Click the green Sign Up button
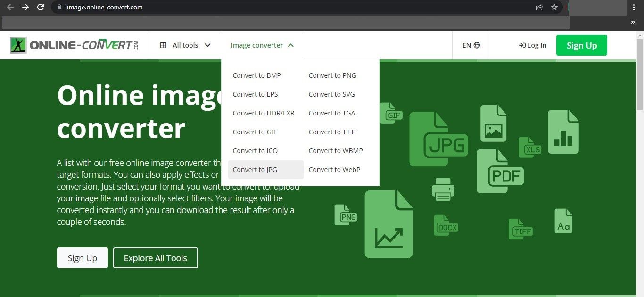Screen dimensions: 644x297 point(581,45)
